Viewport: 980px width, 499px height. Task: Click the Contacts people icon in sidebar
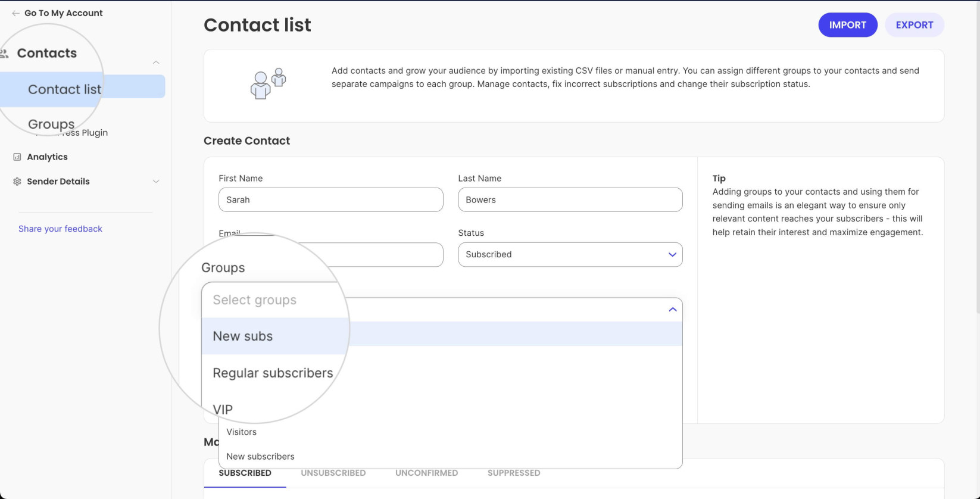[x=4, y=54]
